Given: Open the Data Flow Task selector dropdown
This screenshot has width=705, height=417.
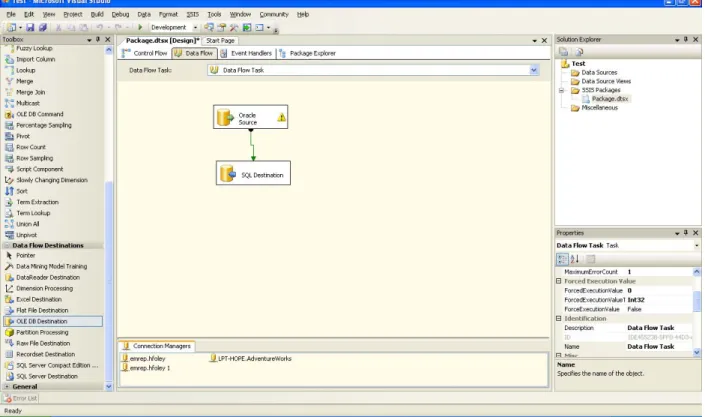Looking at the screenshot, I should (534, 70).
